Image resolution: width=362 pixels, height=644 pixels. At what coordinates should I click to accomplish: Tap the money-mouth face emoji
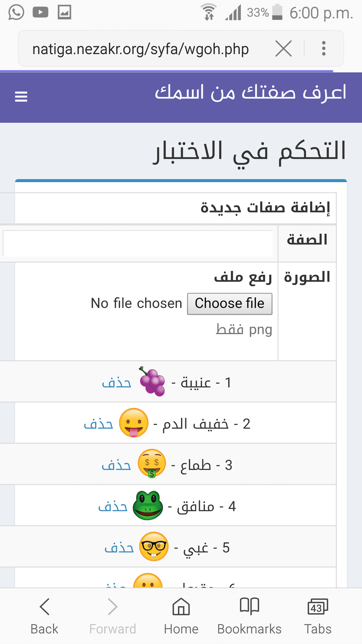pyautogui.click(x=152, y=464)
